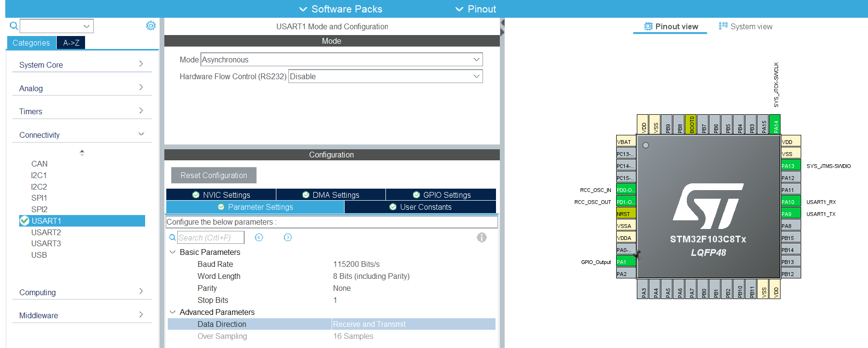
Task: Select SPI2 peripheral
Action: (x=39, y=209)
